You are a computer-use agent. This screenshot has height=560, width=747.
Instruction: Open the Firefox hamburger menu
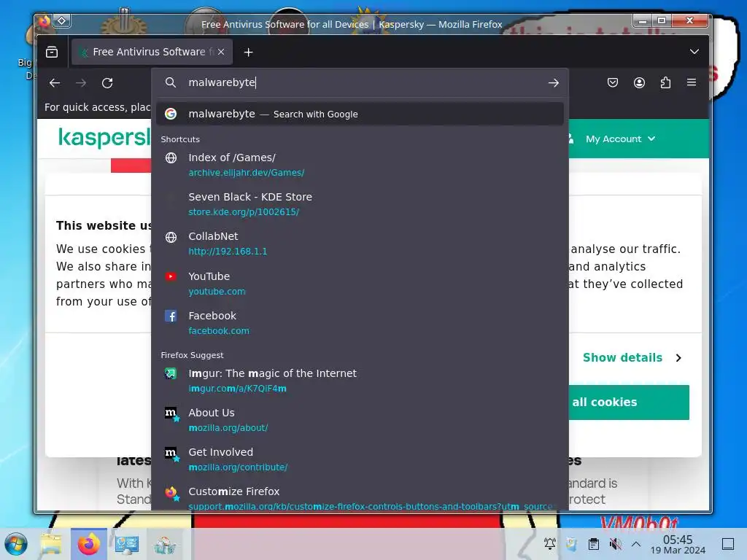click(692, 82)
